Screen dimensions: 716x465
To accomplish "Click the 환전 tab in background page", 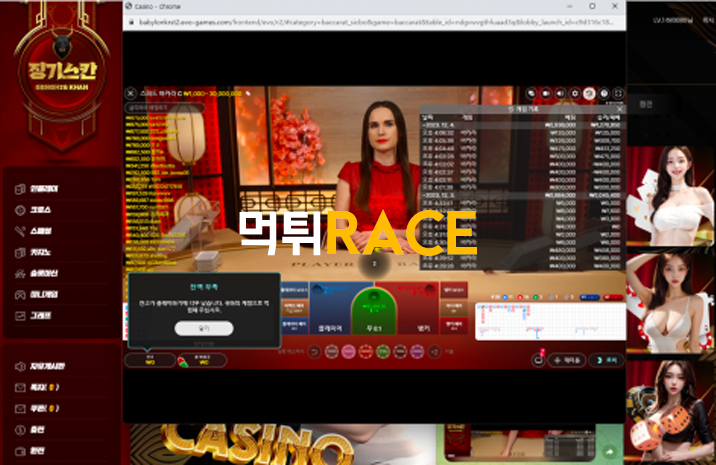I will [646, 104].
